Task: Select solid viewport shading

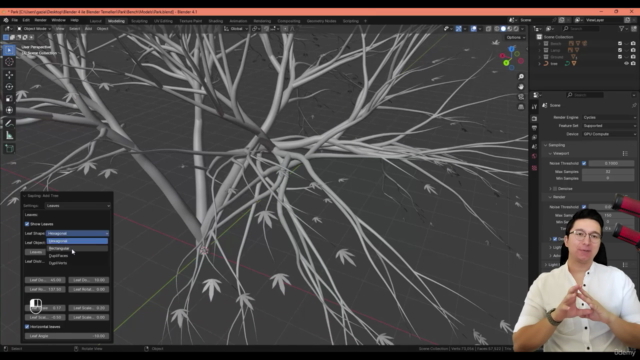Action: [x=503, y=29]
